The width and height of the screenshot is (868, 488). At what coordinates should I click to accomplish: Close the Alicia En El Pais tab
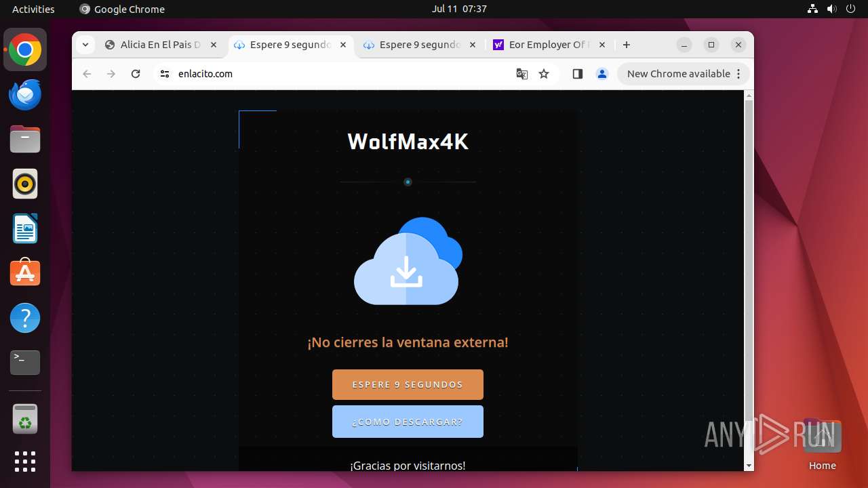pyautogui.click(x=214, y=45)
